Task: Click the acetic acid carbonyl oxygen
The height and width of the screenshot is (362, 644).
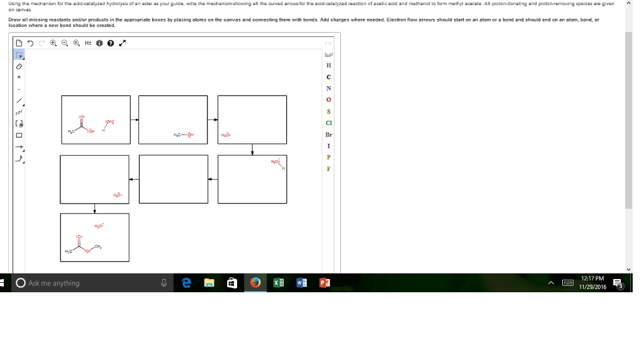Action: click(81, 117)
